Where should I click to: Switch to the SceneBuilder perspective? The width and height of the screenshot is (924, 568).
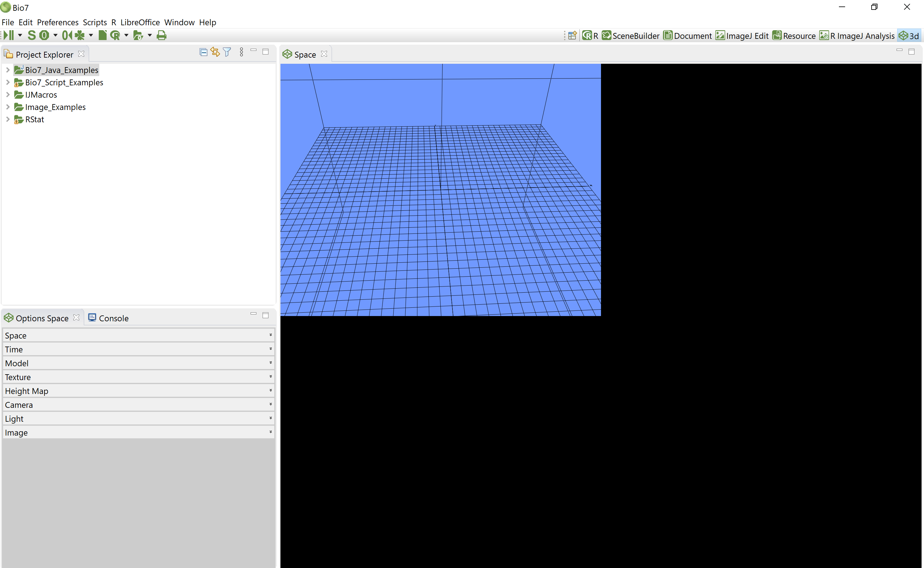point(631,36)
